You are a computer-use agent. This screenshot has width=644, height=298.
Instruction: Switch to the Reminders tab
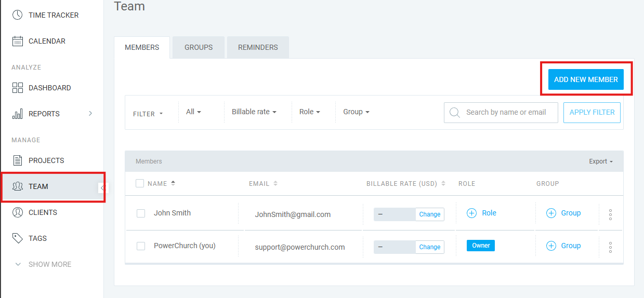258,47
